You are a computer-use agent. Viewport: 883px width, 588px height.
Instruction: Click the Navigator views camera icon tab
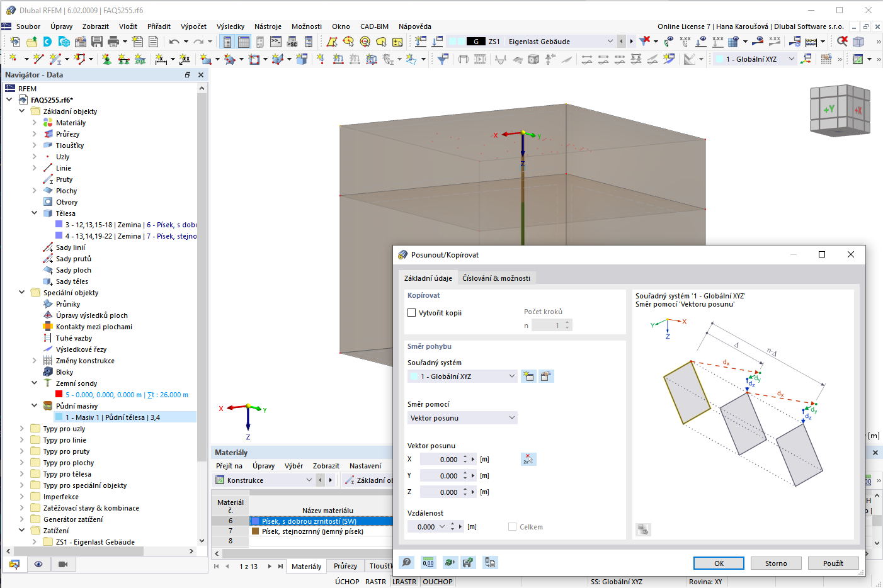(63, 564)
